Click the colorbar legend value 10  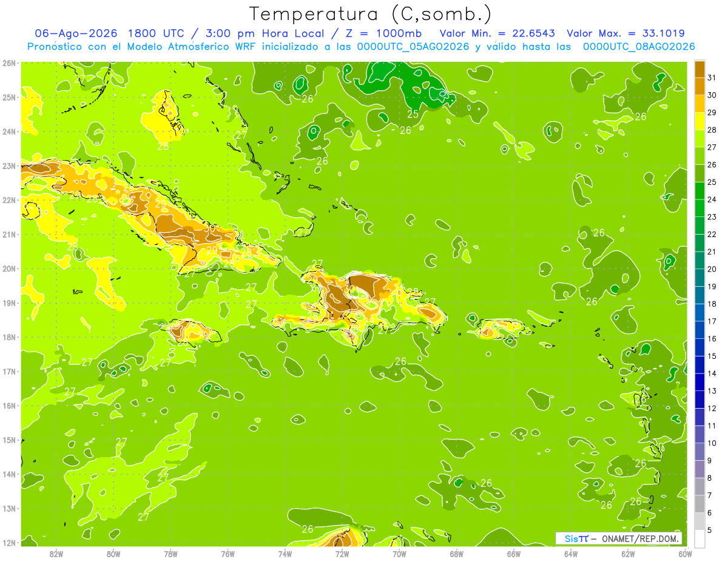point(712,443)
